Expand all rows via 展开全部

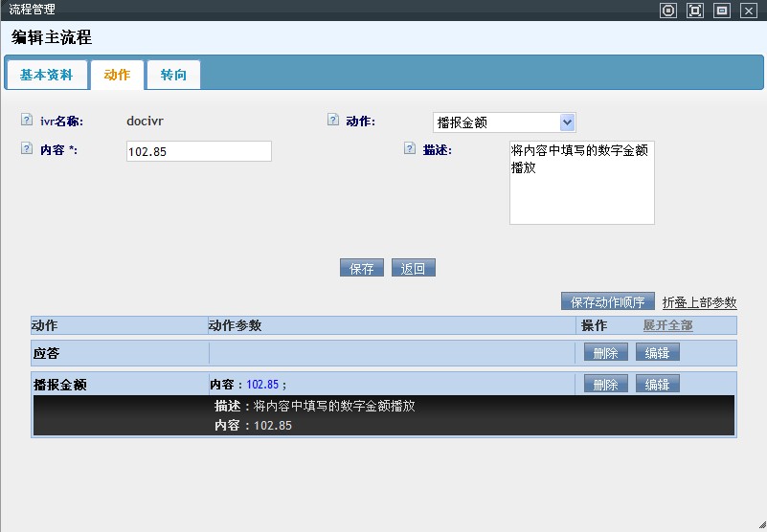point(667,325)
